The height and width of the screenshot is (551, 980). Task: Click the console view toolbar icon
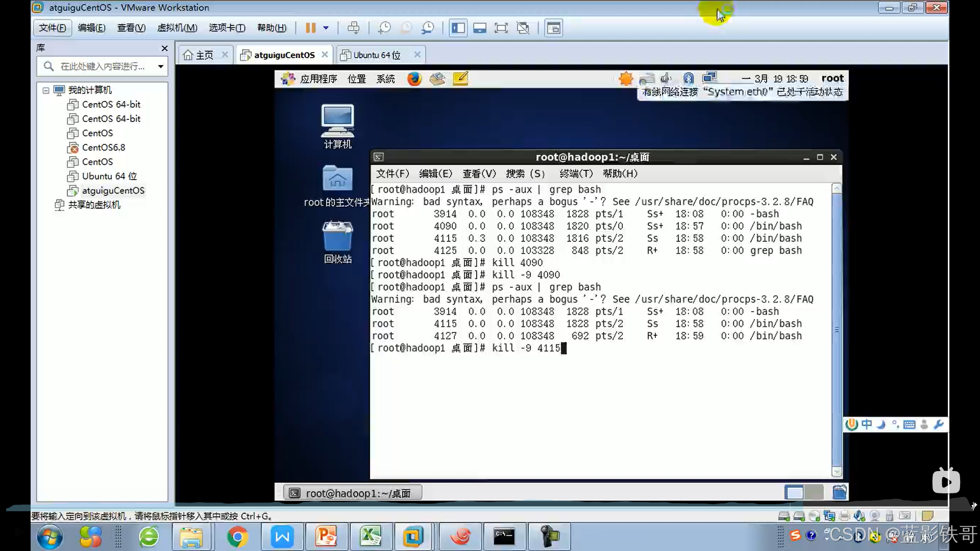click(x=554, y=28)
